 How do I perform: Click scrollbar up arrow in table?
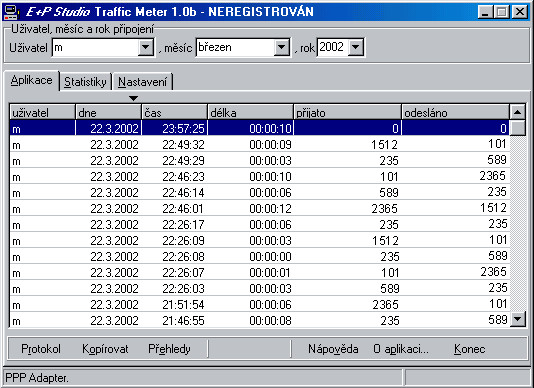coord(517,112)
